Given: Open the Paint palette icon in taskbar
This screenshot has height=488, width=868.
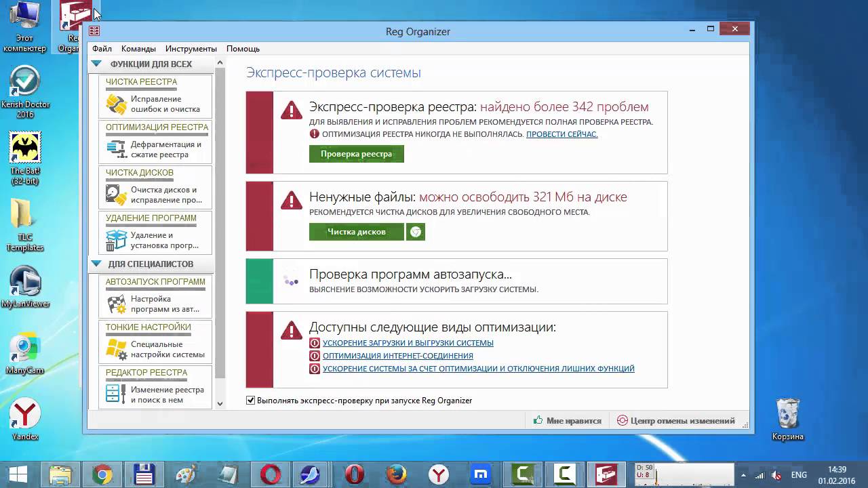Looking at the screenshot, I should pos(186,474).
